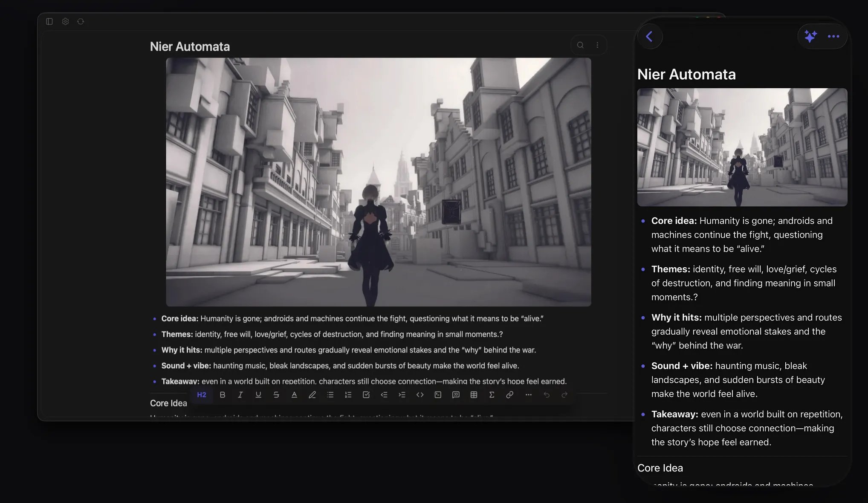Decrease the indent level
Viewport: 868px width, 503px height.
click(384, 395)
